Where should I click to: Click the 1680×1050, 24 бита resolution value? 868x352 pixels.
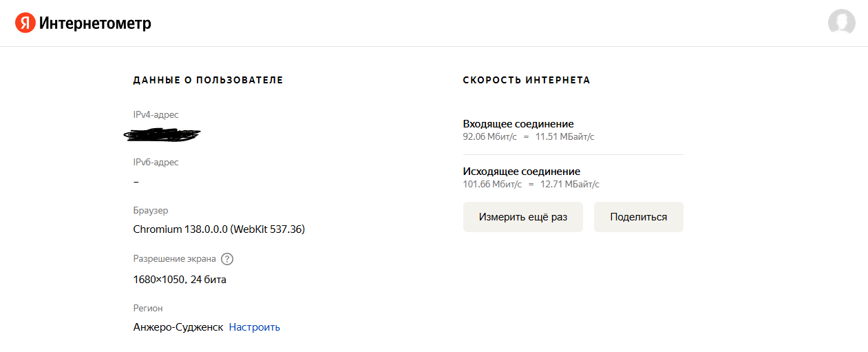[x=180, y=280]
